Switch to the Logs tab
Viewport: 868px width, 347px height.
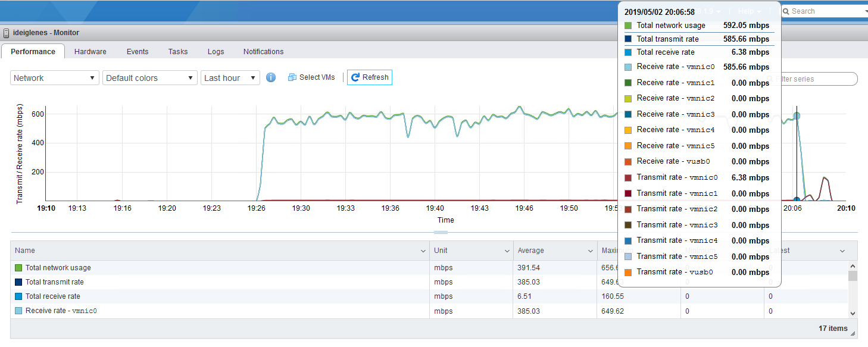coord(216,52)
